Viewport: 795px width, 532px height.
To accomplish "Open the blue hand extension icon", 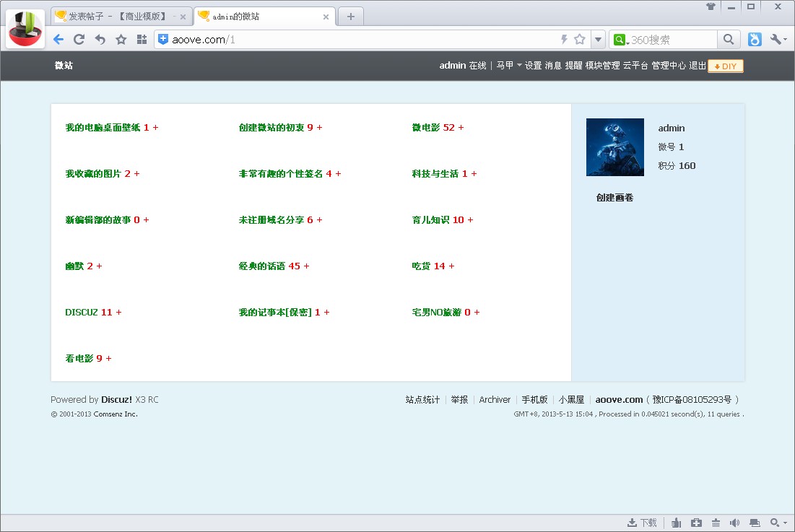I will pos(755,39).
